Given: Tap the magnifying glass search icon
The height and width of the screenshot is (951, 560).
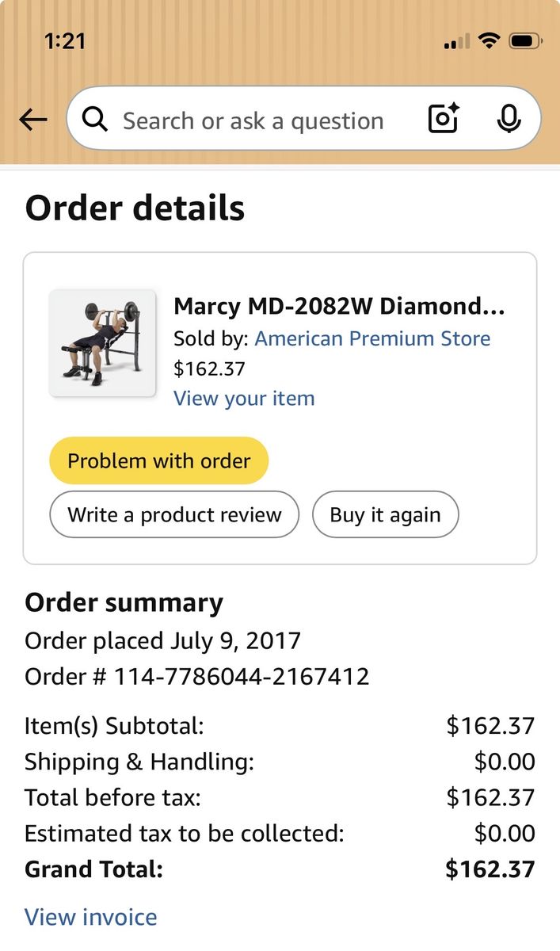Looking at the screenshot, I should pos(95,120).
